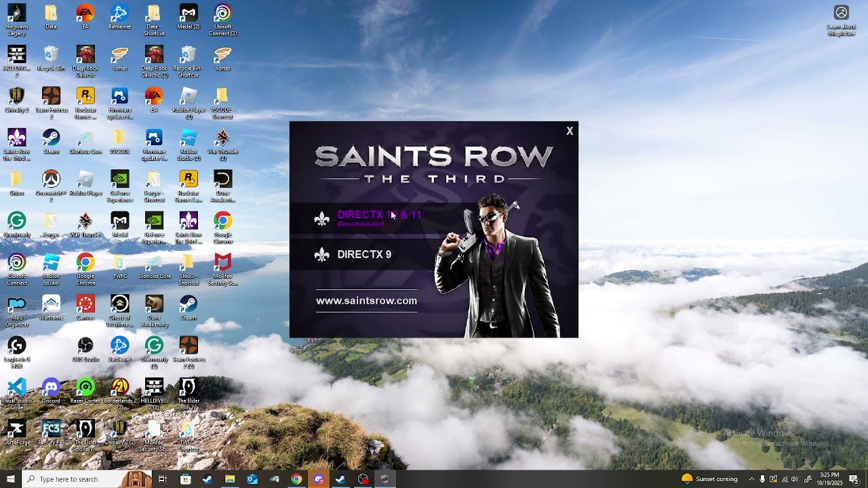Select the Roblox Player (2) icon
868x488 pixels.
coord(189,103)
